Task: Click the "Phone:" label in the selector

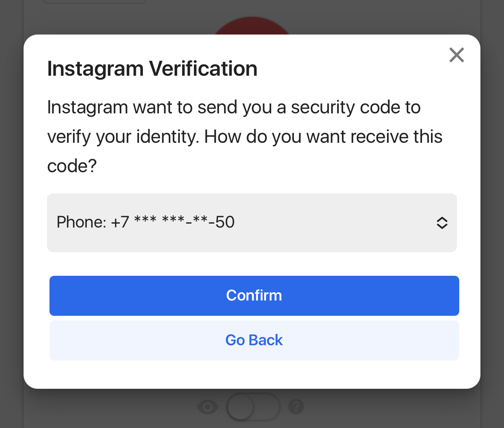Action: click(81, 222)
